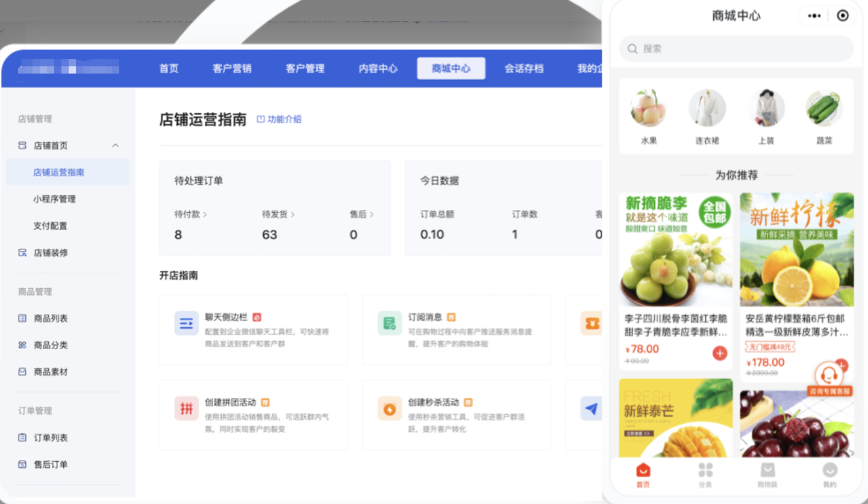Switch to the 会话存档 top navigation tab
This screenshot has width=868, height=504.
coord(524,68)
